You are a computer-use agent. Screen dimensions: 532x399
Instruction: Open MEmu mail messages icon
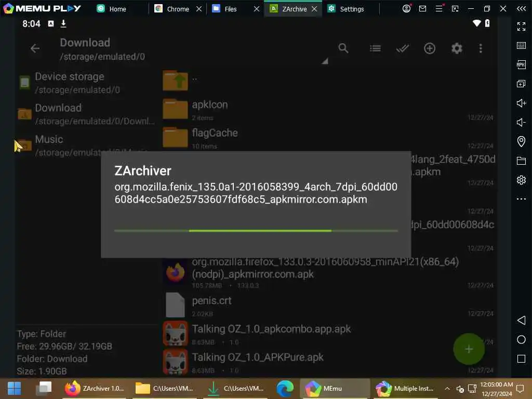click(x=422, y=8)
